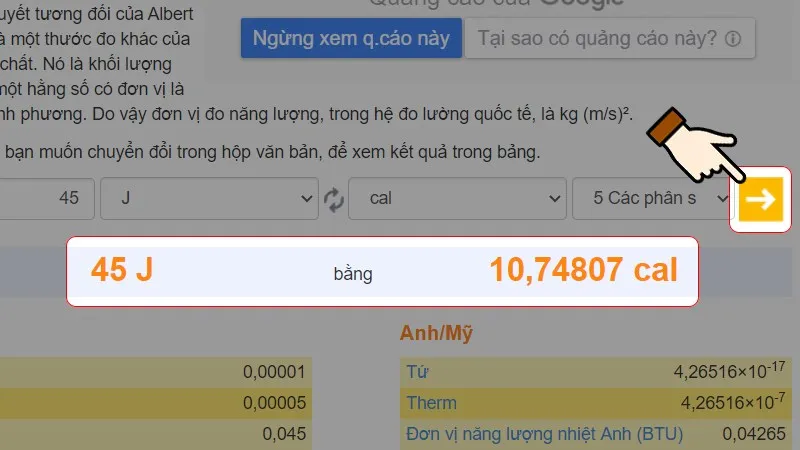Open the 'Tứ' unit link

(417, 372)
